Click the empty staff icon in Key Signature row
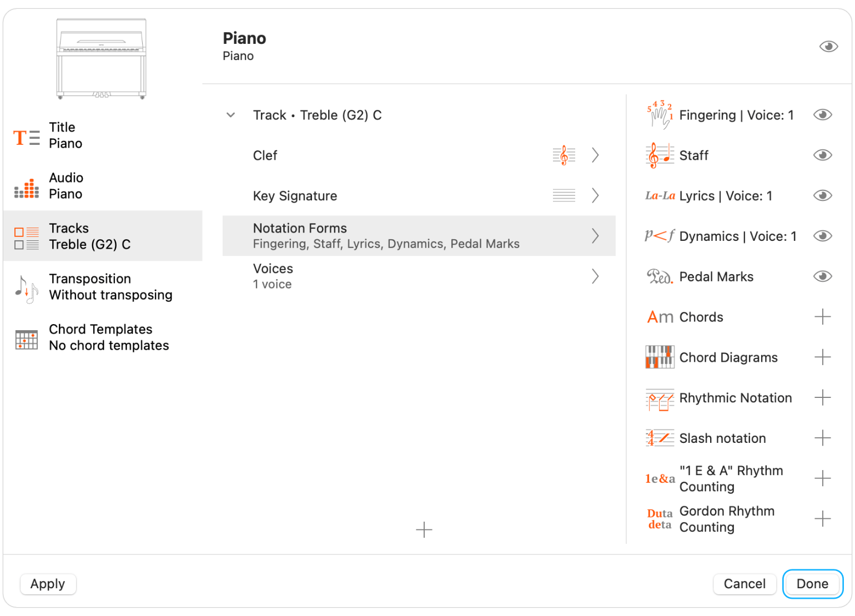The image size is (855, 616). coord(564,195)
